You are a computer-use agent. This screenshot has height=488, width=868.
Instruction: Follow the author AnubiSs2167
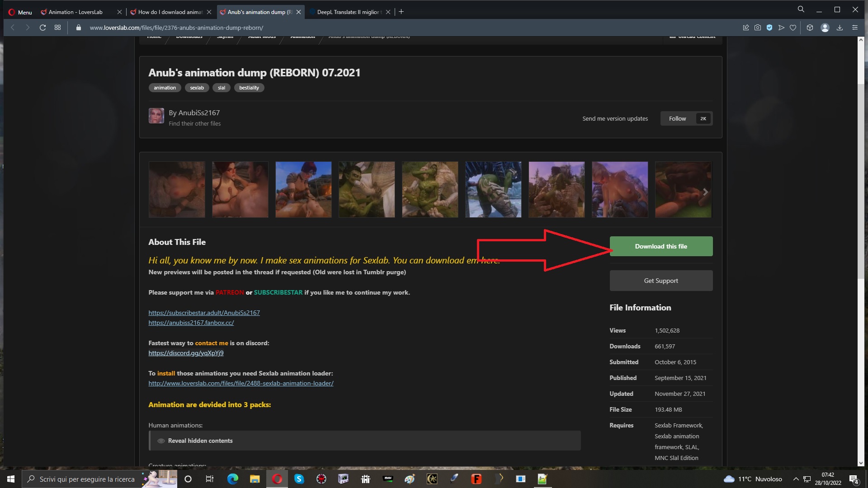point(677,118)
